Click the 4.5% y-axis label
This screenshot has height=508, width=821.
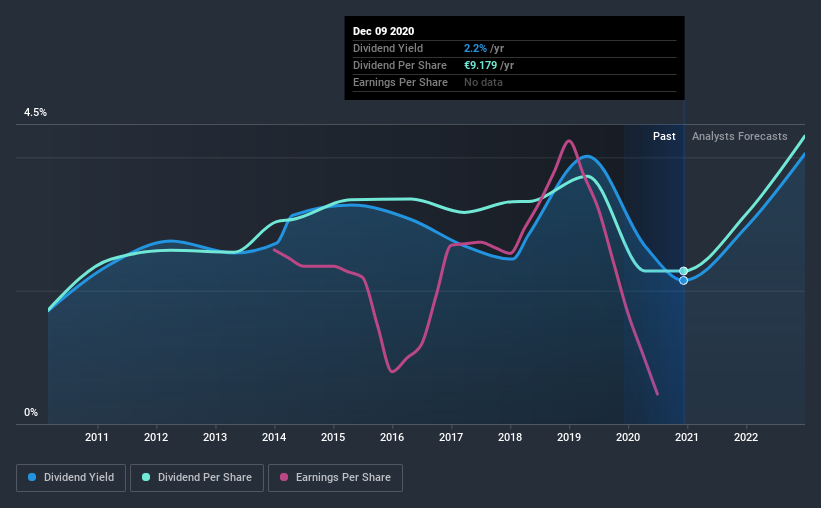35,113
